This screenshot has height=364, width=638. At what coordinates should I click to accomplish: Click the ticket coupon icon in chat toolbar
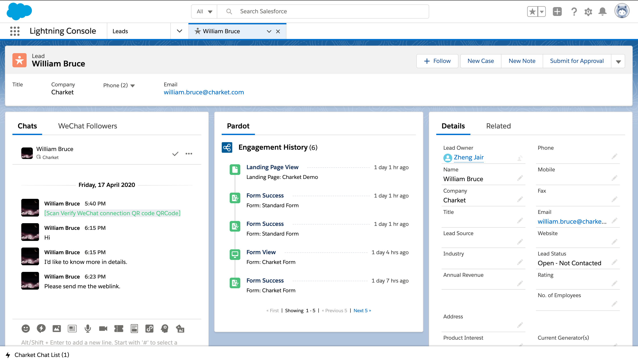119,329
